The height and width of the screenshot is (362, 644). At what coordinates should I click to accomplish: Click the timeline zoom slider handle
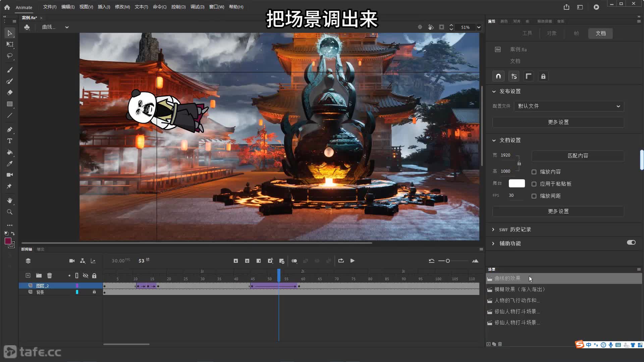[447, 261]
